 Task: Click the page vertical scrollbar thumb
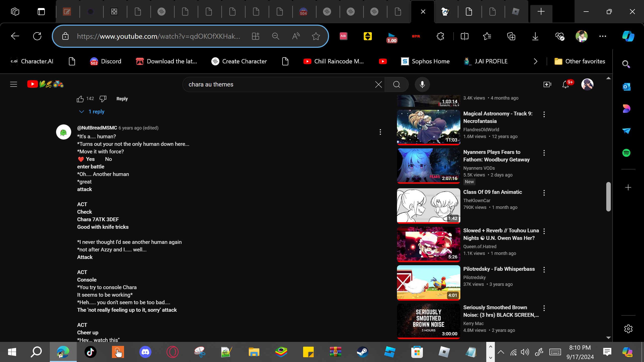coord(608,197)
